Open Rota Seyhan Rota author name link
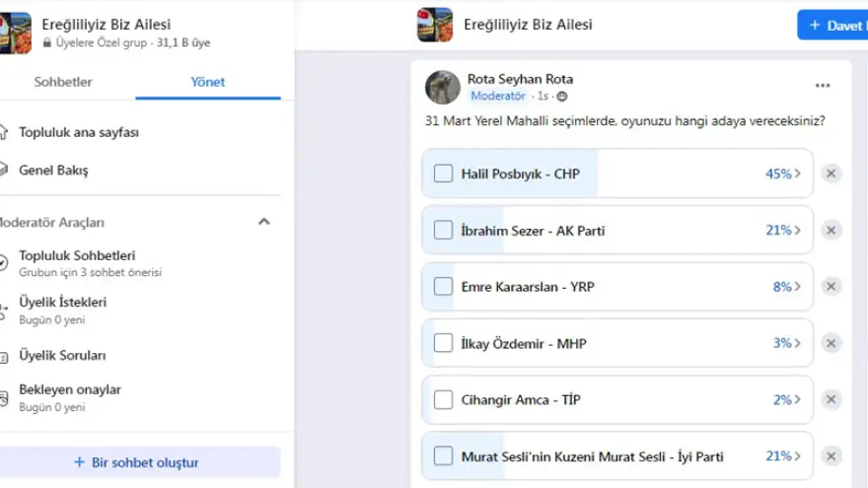The width and height of the screenshot is (868, 488). click(520, 79)
